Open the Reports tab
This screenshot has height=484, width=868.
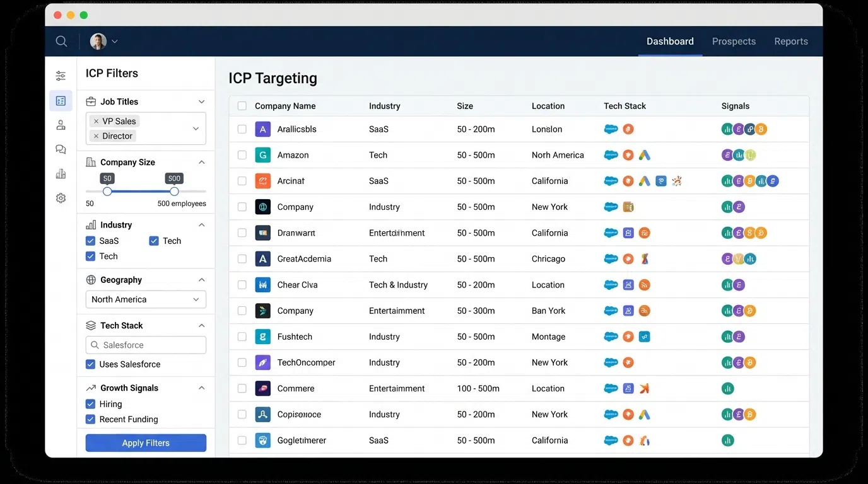pyautogui.click(x=791, y=41)
